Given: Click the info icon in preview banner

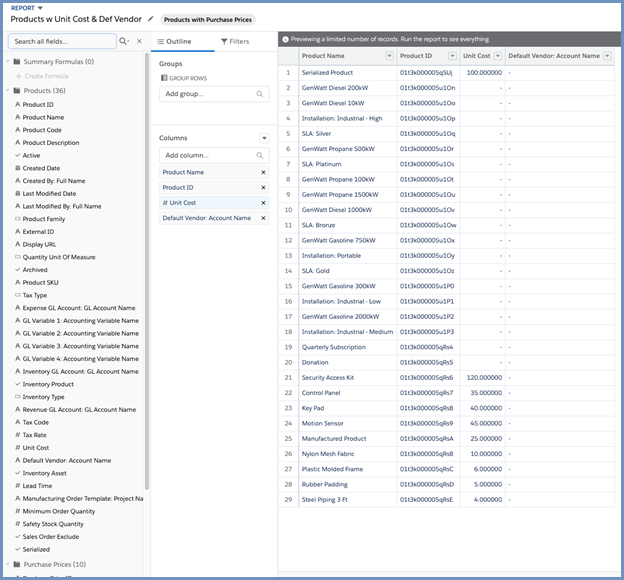Looking at the screenshot, I should pyautogui.click(x=285, y=39).
